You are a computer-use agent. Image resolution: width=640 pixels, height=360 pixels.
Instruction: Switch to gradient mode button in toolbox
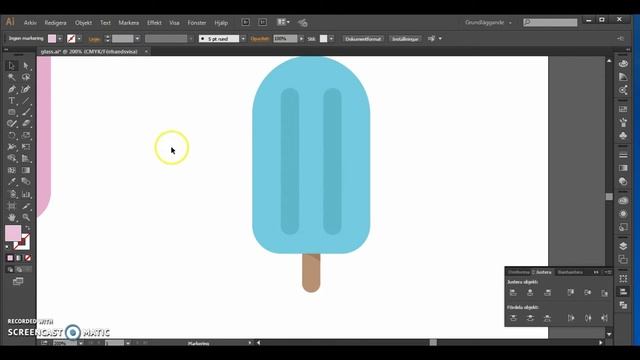click(x=19, y=258)
